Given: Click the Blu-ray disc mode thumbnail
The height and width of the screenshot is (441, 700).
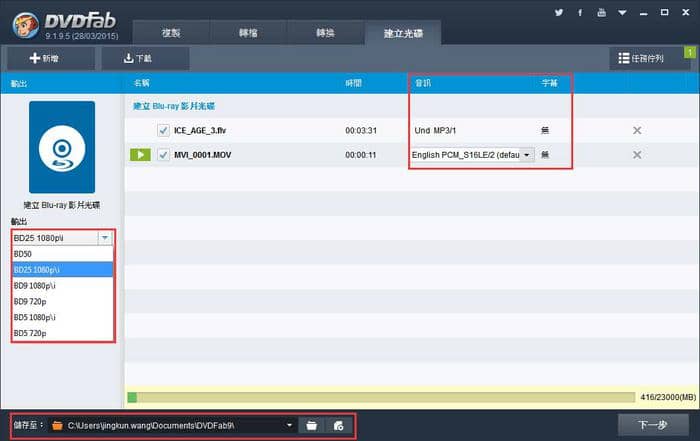Looking at the screenshot, I should point(62,147).
